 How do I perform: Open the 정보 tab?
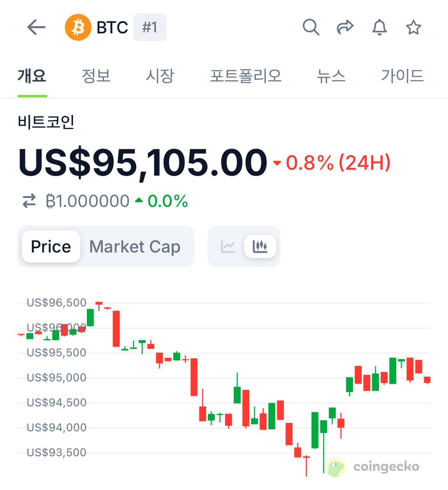click(96, 75)
